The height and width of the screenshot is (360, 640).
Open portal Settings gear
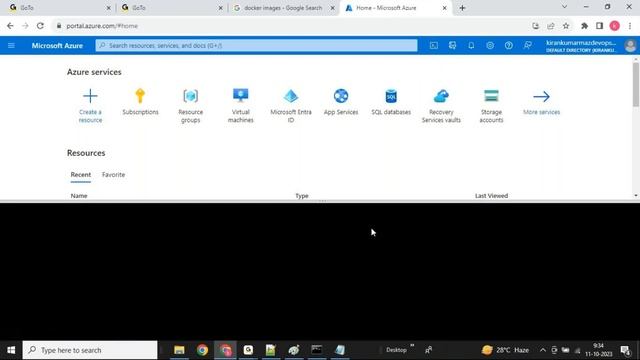click(490, 45)
